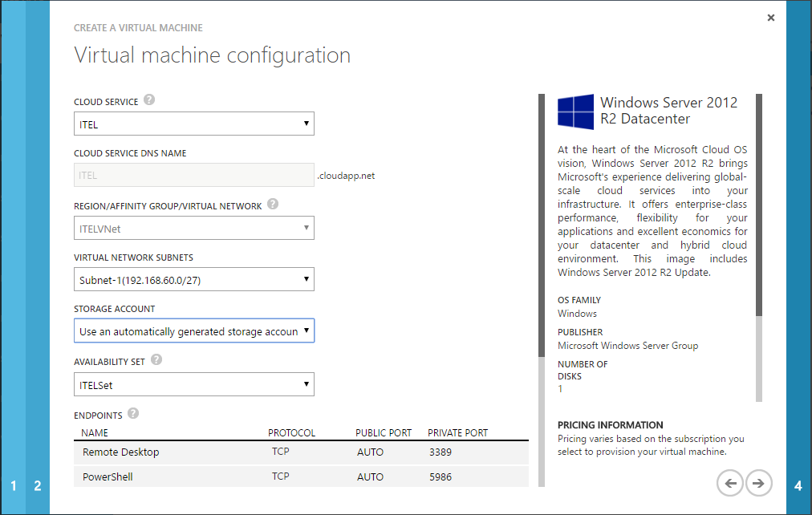Click the Cloud Service DNS Name field
Screen dimensions: 812x515
(x=193, y=175)
